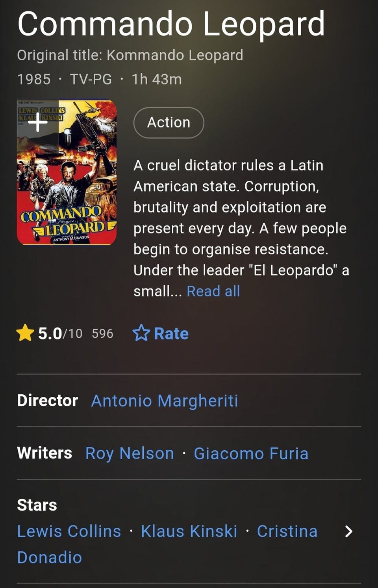View Cristina Donadio's profile

[x=287, y=531]
